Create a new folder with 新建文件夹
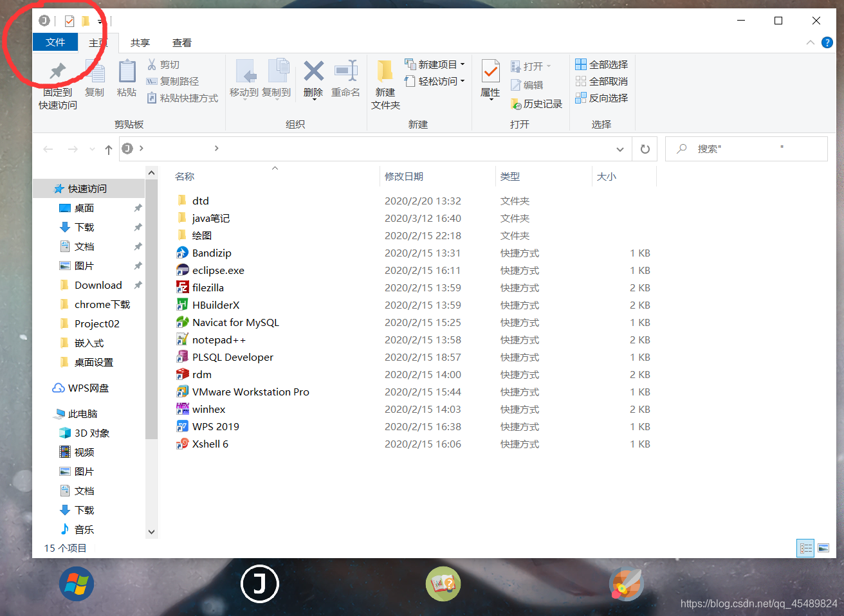 click(385, 84)
